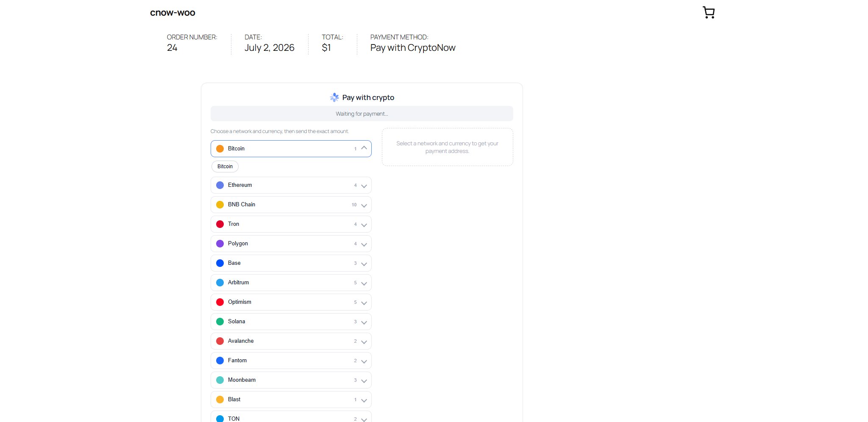Click the purple Polygon icon
Image resolution: width=868 pixels, height=422 pixels.
click(x=220, y=244)
